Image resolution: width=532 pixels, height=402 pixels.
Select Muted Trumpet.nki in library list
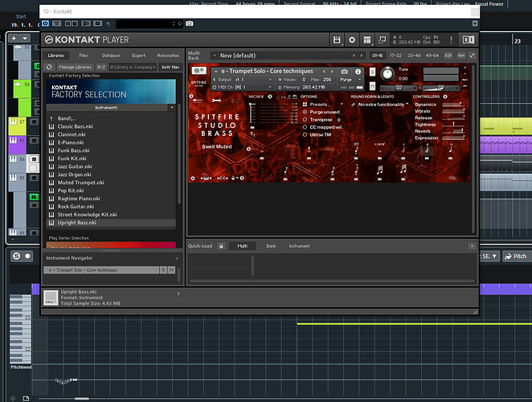point(111,183)
